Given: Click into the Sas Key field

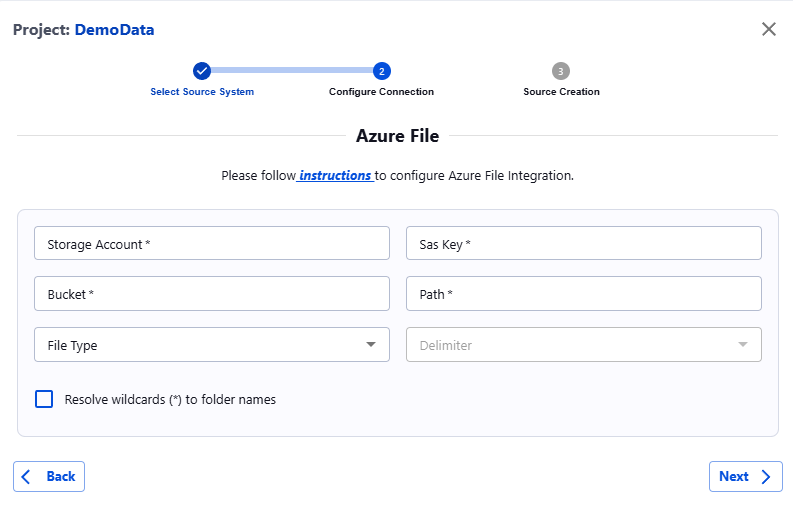Looking at the screenshot, I should (584, 243).
